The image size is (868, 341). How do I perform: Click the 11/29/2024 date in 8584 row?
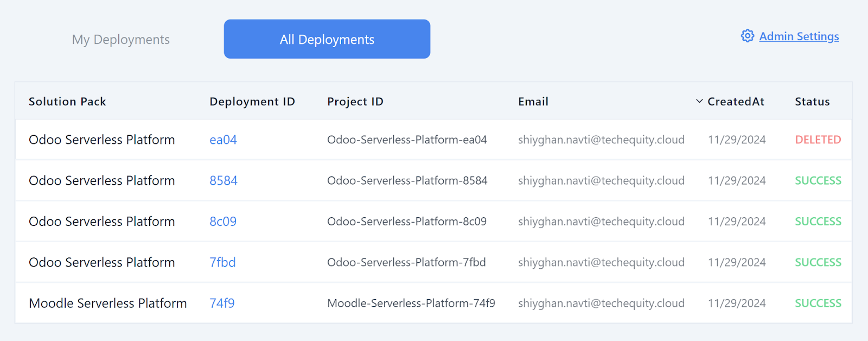pyautogui.click(x=737, y=180)
